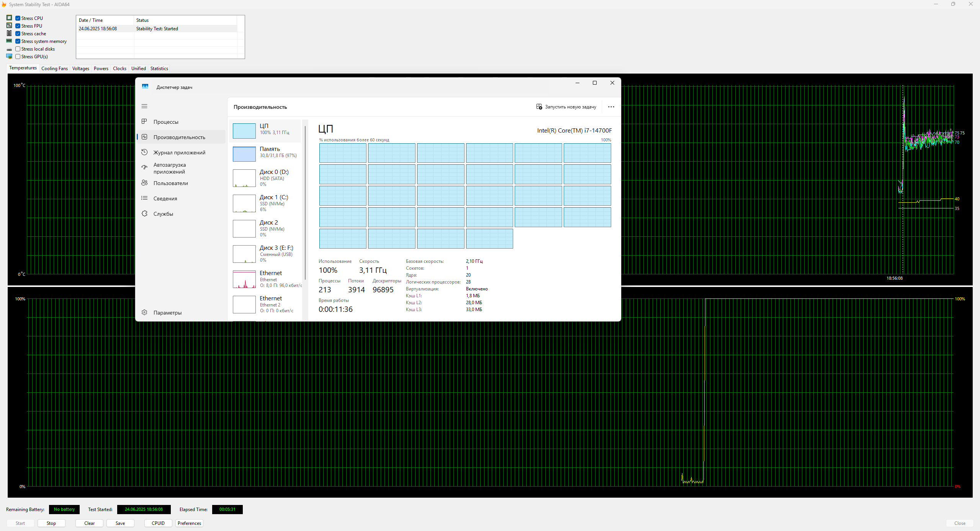Image resolution: width=980 pixels, height=531 pixels.
Task: Open the Users (Пользователи) page
Action: point(170,183)
